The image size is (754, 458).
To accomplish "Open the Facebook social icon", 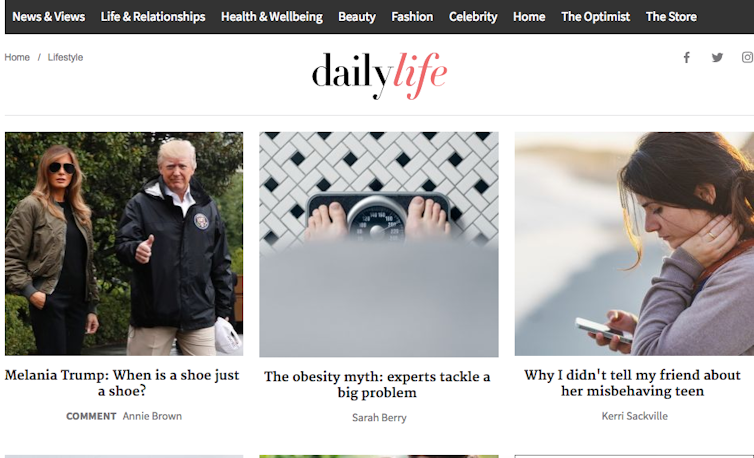I will [x=687, y=58].
